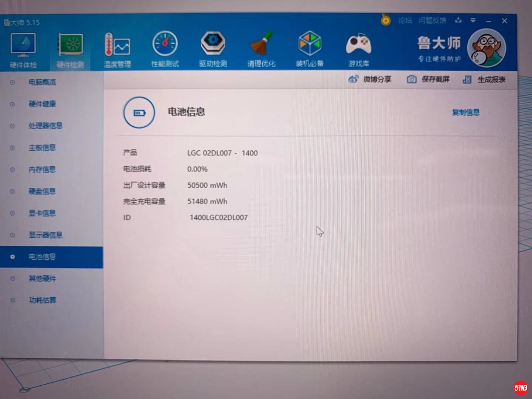Minimize the 鲁大师 window
This screenshot has height=399, width=532.
[488, 21]
